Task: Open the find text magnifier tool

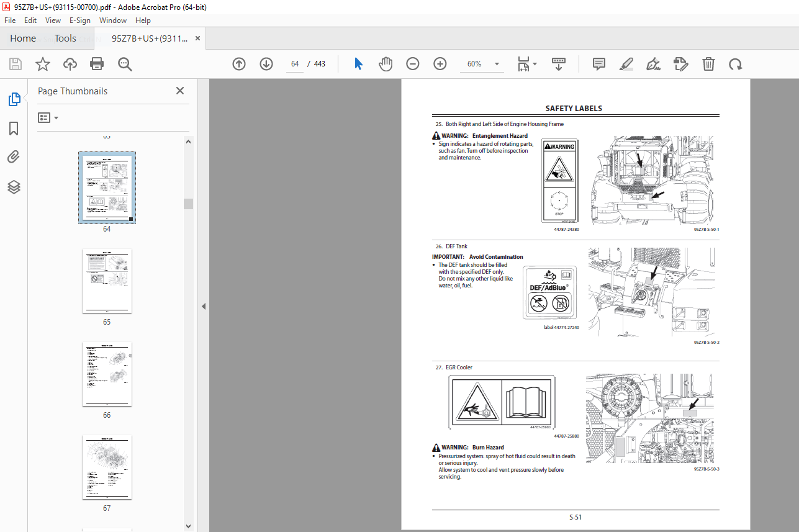Action: (x=125, y=64)
